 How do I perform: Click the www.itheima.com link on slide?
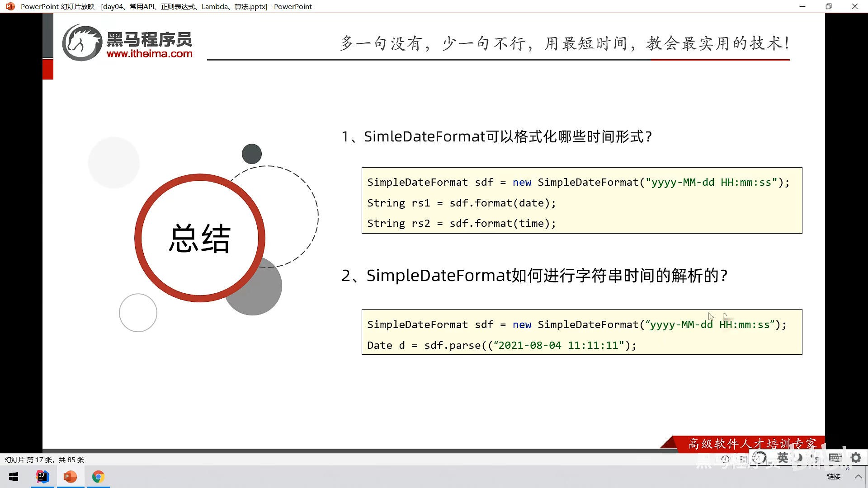tap(149, 54)
